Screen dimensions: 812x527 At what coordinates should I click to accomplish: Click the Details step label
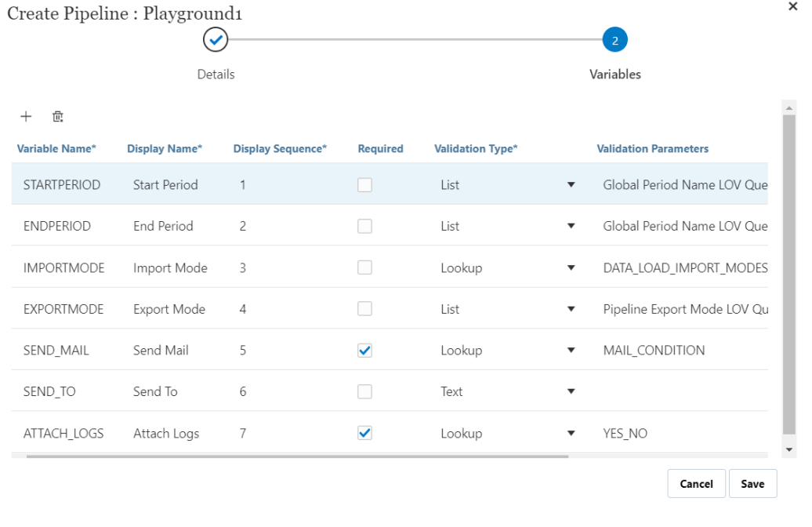point(216,74)
